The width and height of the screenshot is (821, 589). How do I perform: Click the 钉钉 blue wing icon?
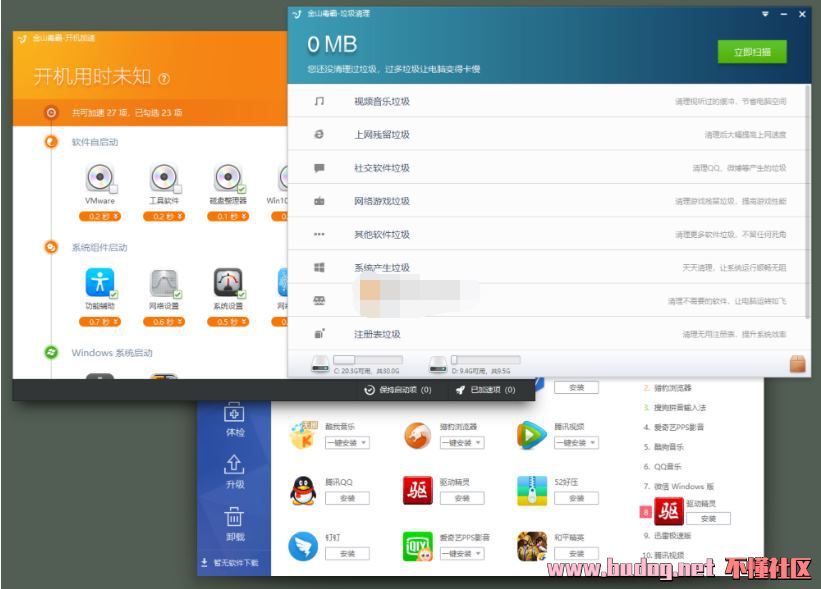(303, 546)
